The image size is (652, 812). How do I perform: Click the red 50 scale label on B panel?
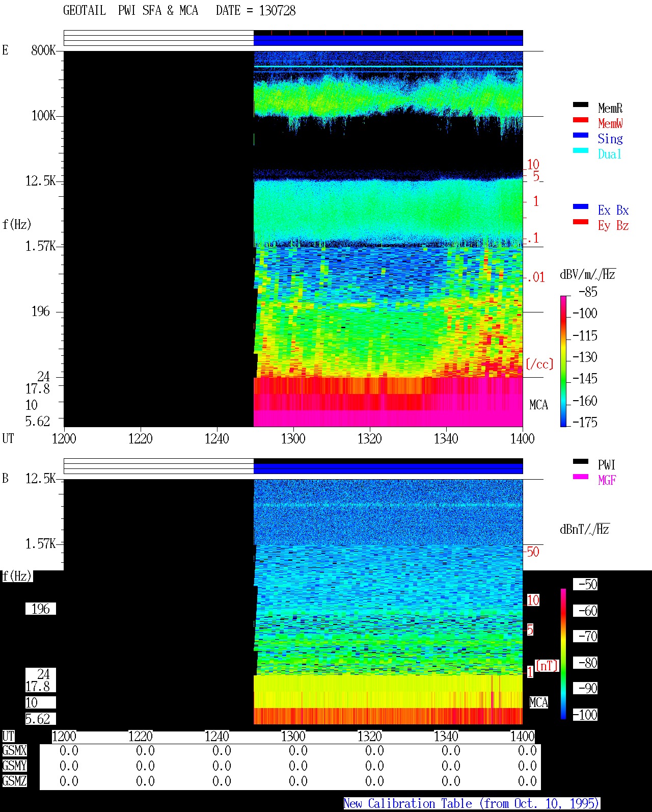533,552
